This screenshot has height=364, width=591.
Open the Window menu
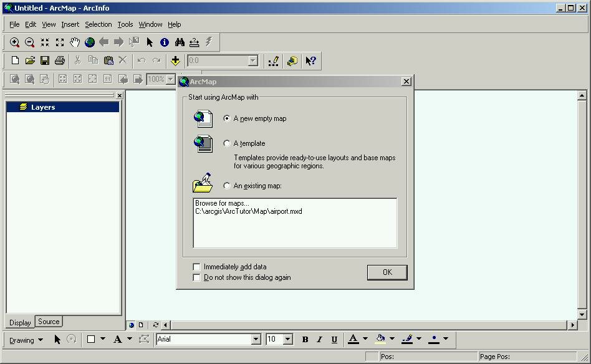coord(150,24)
